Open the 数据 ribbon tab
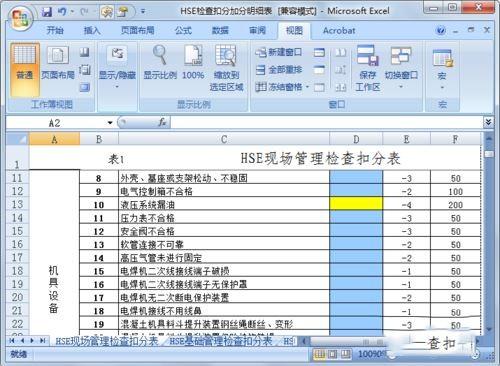Screen dimensions: 500x366 tap(220, 31)
